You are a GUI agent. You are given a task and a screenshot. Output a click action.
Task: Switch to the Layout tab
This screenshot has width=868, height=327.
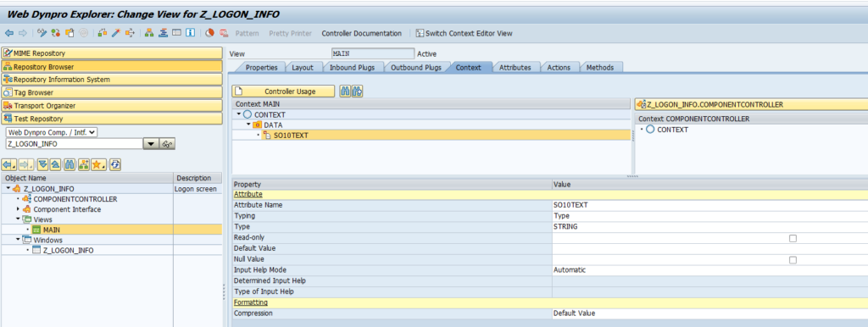click(303, 68)
